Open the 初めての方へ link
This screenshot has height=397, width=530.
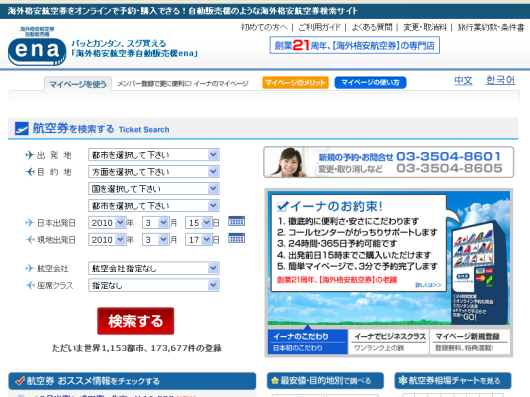click(x=264, y=27)
